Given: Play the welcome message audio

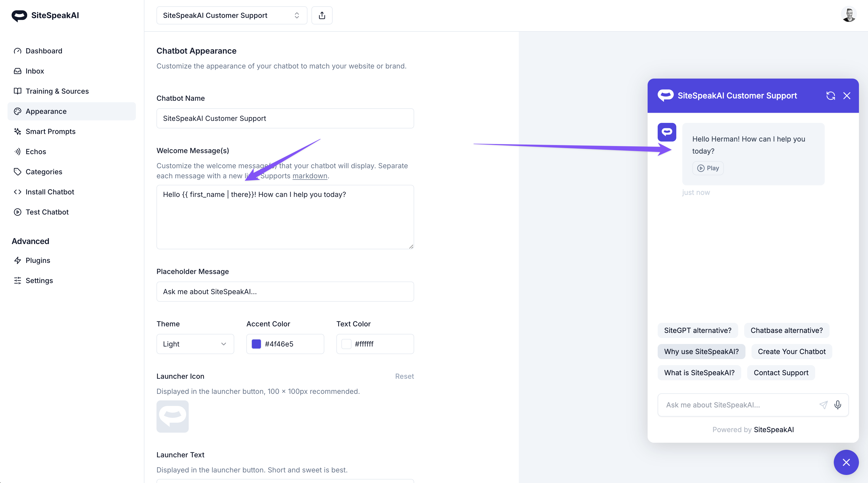Looking at the screenshot, I should [x=708, y=168].
